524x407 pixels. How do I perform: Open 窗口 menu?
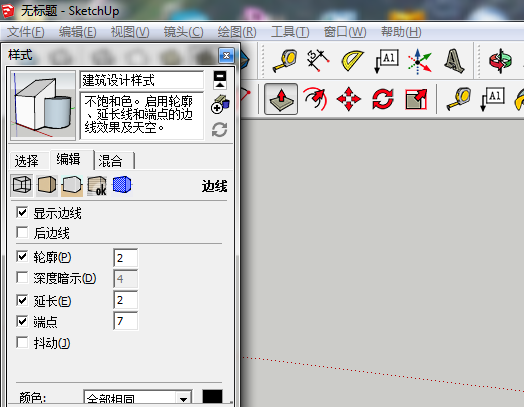[x=345, y=32]
